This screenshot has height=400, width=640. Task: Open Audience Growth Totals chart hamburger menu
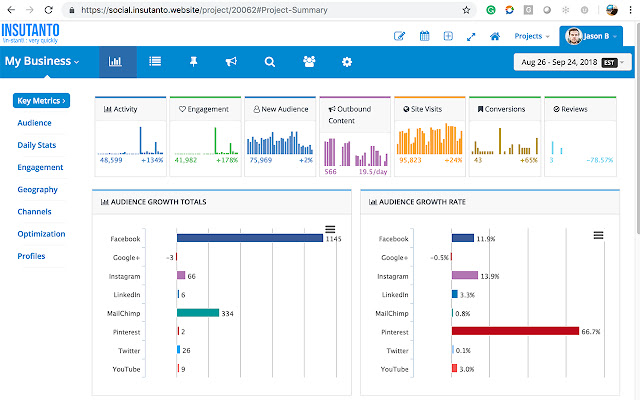330,229
